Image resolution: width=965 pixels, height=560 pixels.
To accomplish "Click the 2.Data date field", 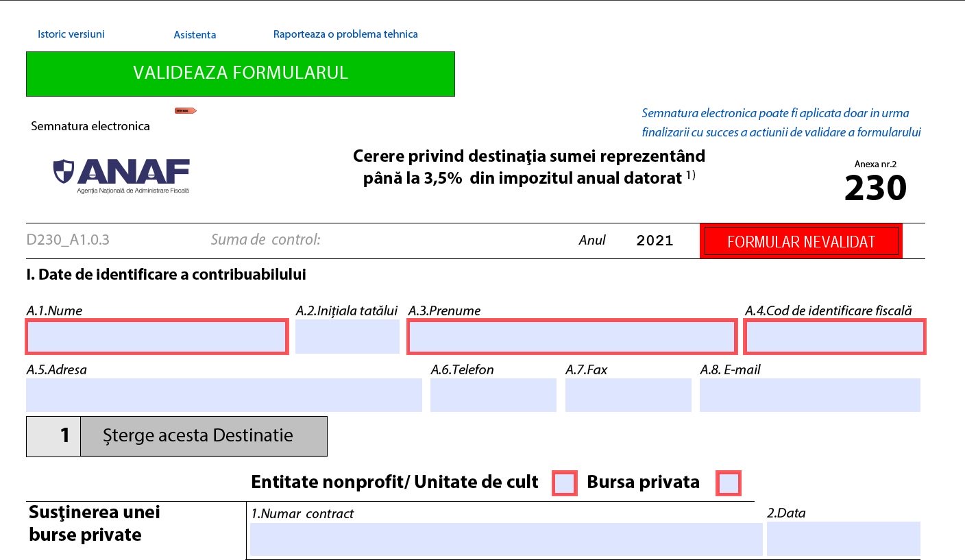I will click(x=843, y=539).
